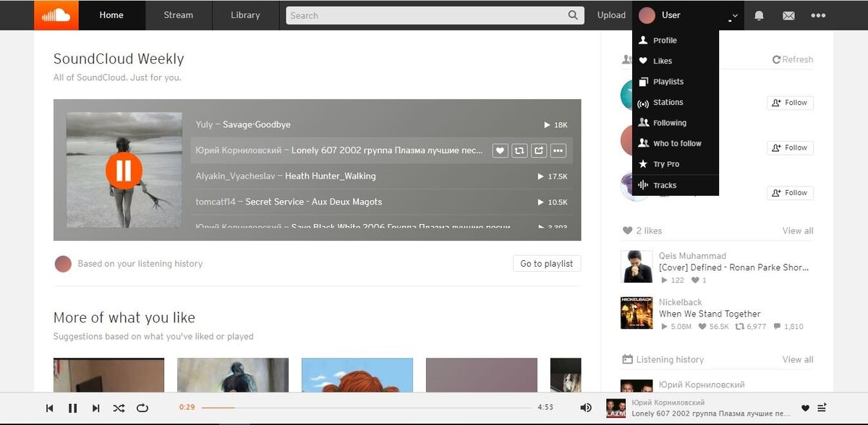Pause SoundCloud Weekly playlist on artwork
The image size is (868, 425).
(124, 171)
